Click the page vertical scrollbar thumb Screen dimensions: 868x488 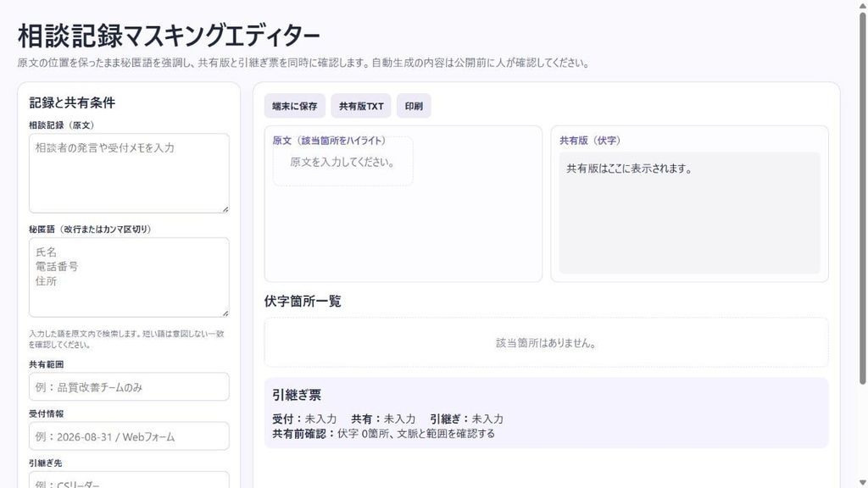click(862, 197)
